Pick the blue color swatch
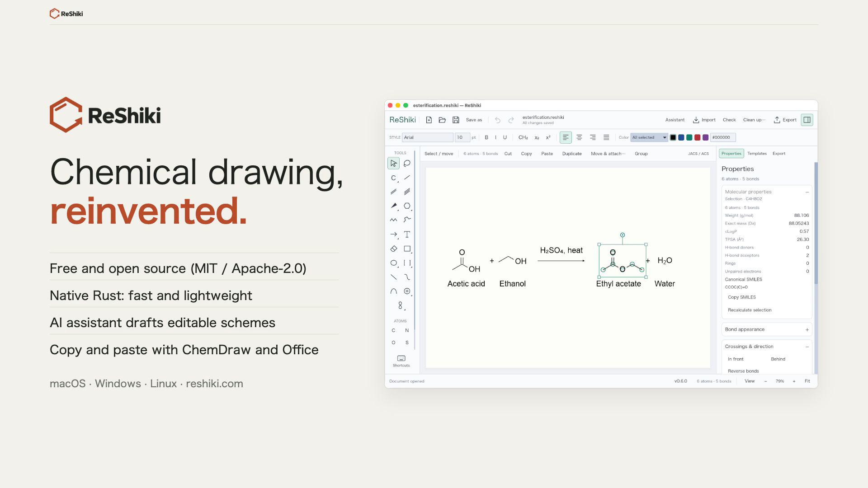This screenshot has width=868, height=488. pyautogui.click(x=681, y=137)
